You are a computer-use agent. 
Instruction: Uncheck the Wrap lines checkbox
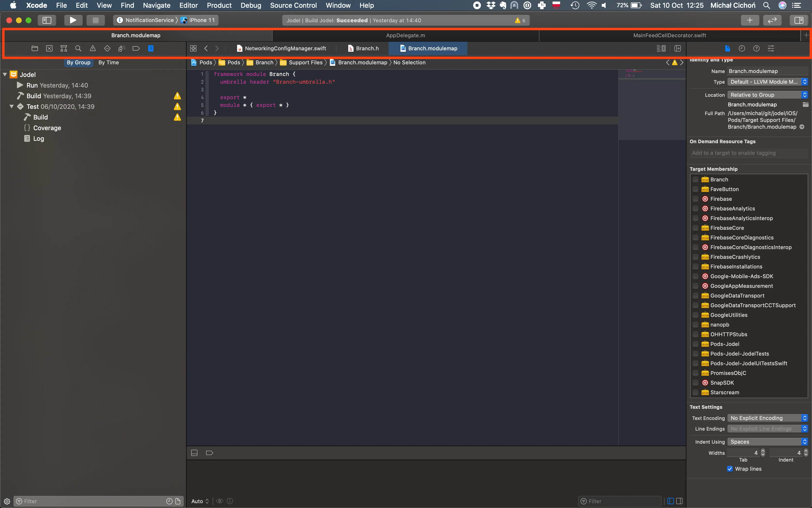pyautogui.click(x=730, y=469)
